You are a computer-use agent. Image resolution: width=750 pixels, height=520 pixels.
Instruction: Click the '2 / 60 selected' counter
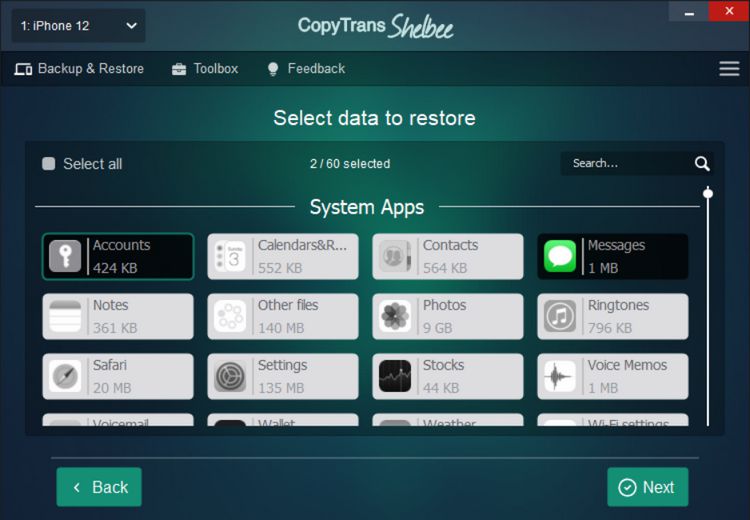[x=350, y=164]
